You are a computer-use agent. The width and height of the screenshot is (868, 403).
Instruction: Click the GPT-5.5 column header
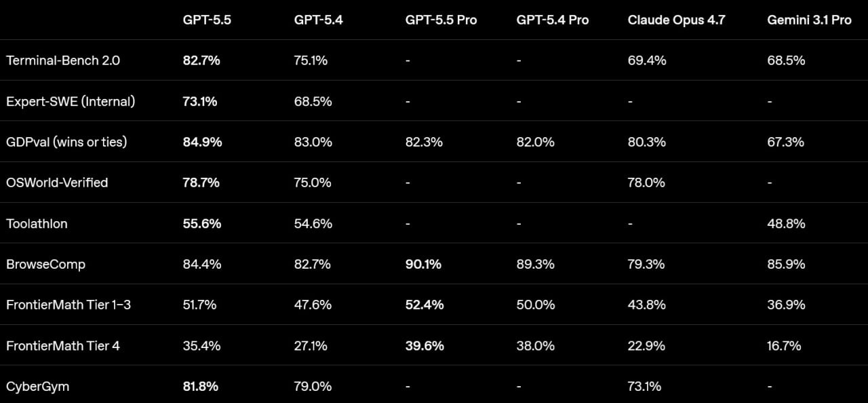(x=207, y=20)
